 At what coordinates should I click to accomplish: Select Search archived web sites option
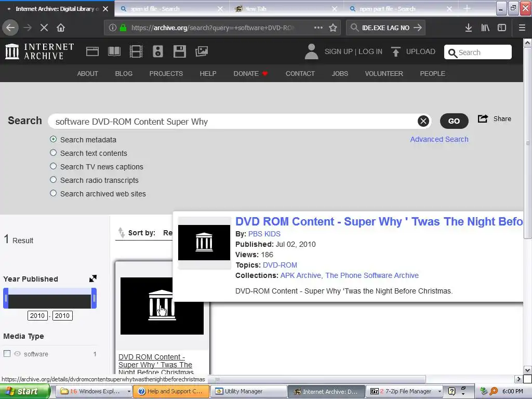pos(54,193)
